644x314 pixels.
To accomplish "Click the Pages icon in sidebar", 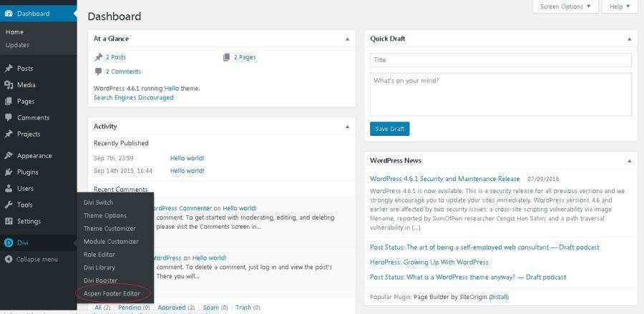I will click(9, 102).
